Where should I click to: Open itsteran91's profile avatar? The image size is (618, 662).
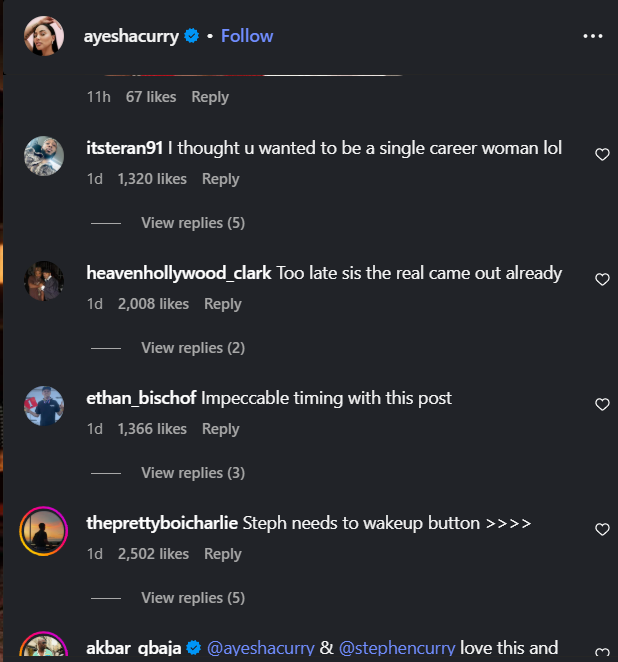(x=44, y=156)
